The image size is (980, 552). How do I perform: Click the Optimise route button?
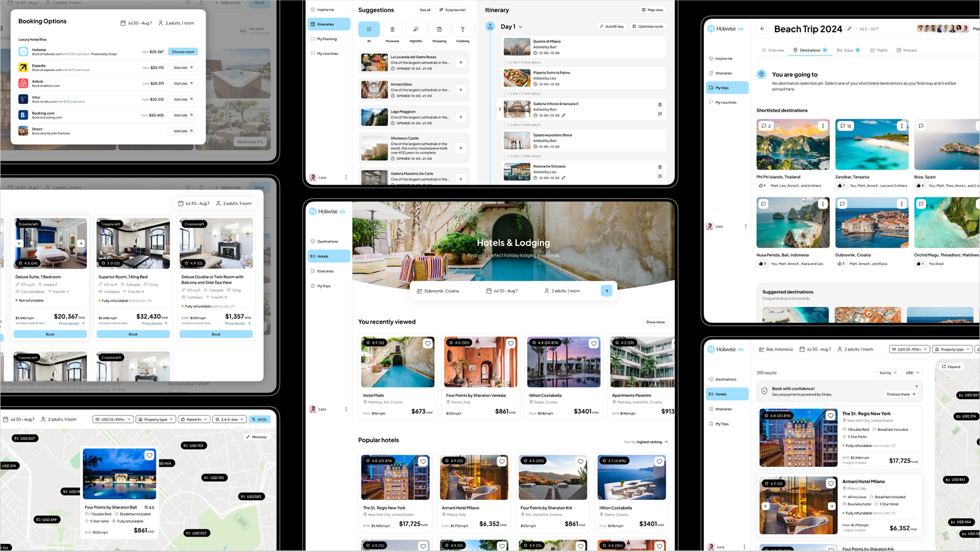(648, 27)
